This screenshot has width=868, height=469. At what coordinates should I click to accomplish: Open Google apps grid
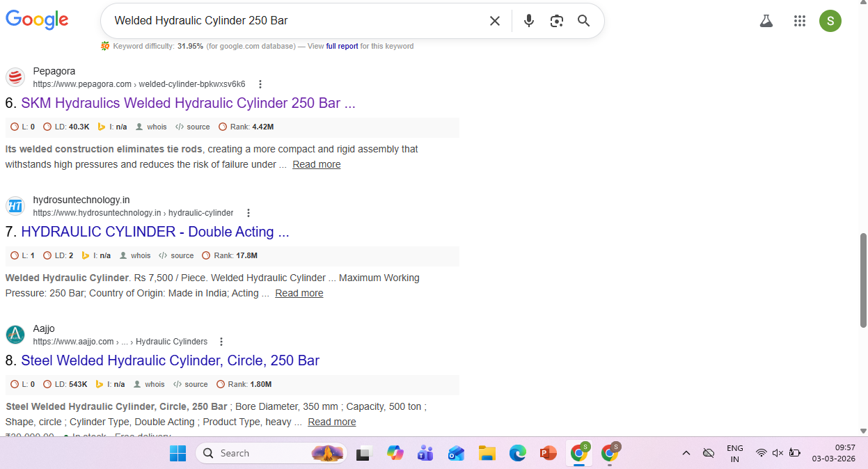coord(800,21)
